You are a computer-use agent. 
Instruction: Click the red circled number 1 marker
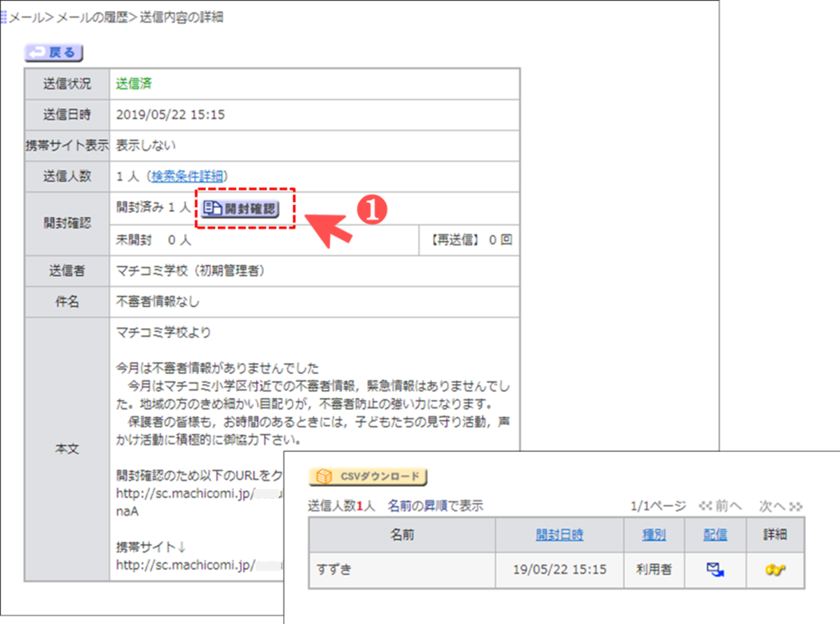tap(372, 210)
